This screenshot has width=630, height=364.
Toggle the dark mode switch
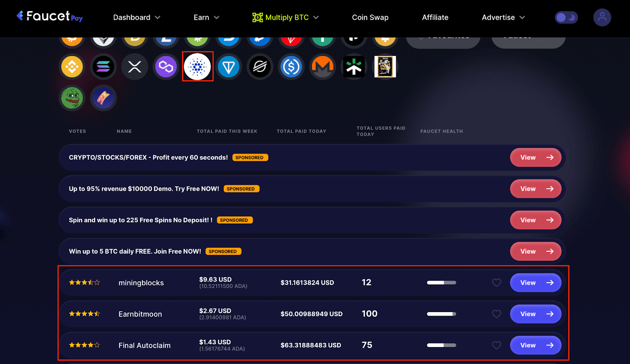tap(566, 17)
